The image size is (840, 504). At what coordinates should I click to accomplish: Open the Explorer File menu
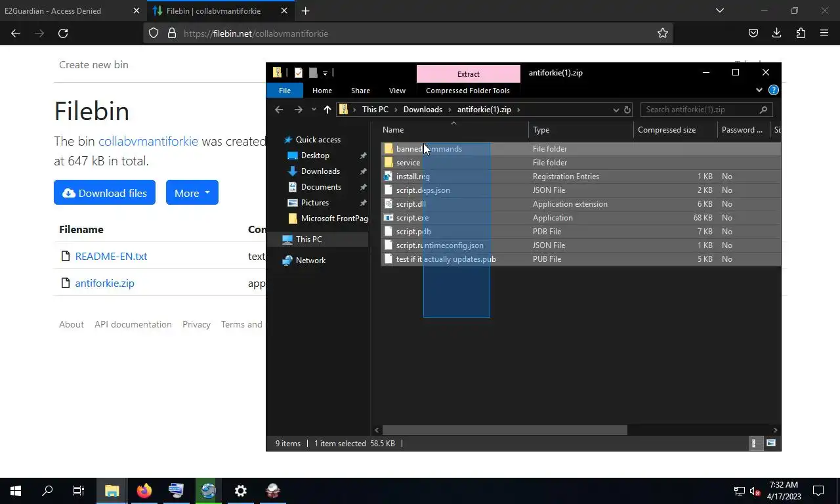(x=285, y=91)
